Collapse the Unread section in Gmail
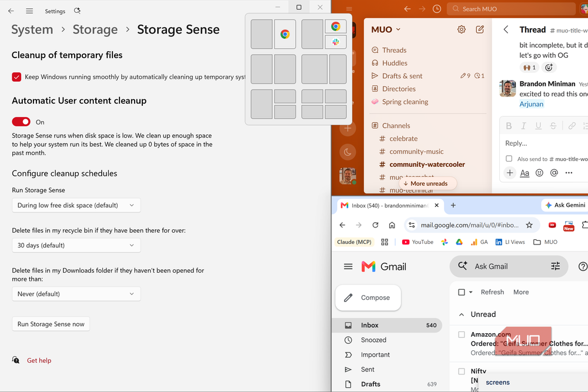588x392 pixels. coord(462,314)
